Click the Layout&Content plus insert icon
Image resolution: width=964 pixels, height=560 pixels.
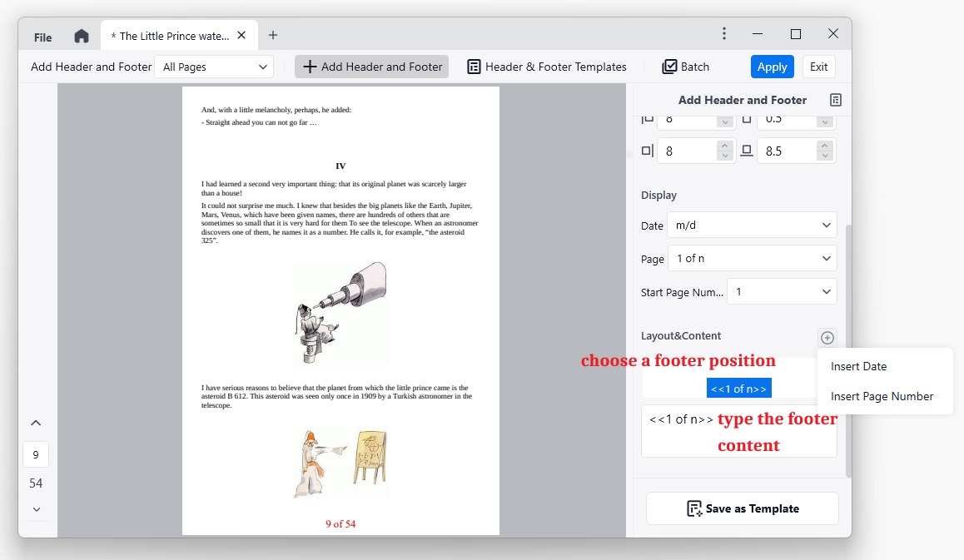pos(827,338)
